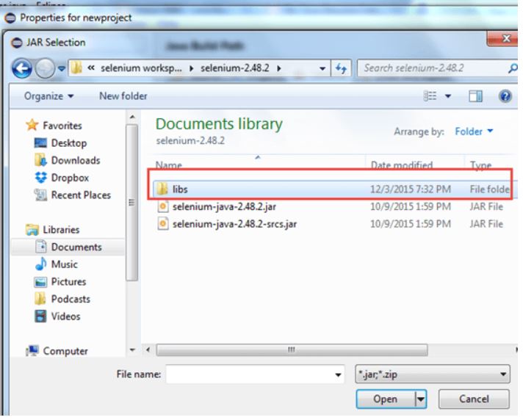Click the Change your view icon

tap(430, 96)
